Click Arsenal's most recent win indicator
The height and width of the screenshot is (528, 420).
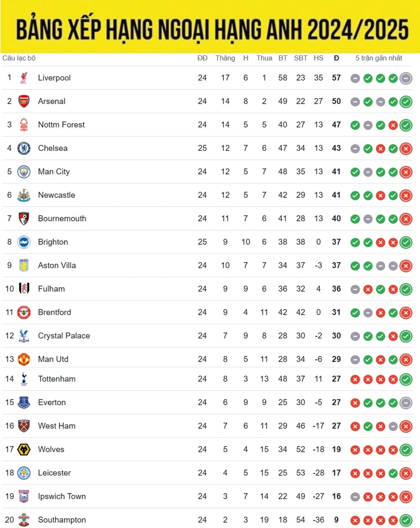tap(406, 102)
